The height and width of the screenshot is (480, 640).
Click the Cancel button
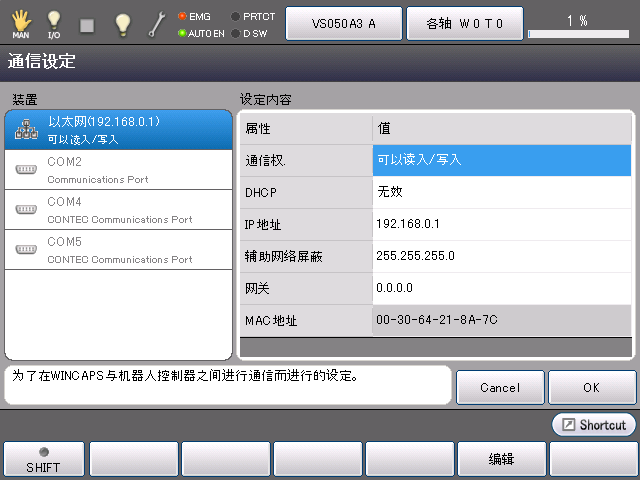pos(500,387)
